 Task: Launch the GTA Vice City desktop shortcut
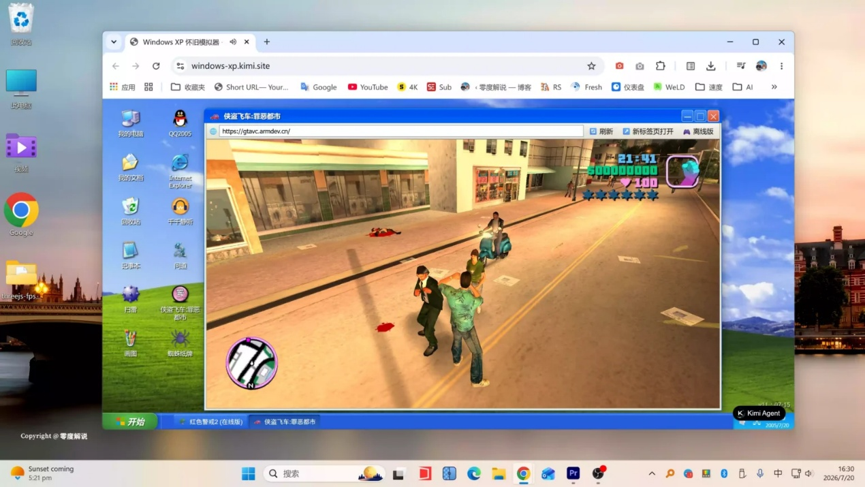pyautogui.click(x=180, y=302)
